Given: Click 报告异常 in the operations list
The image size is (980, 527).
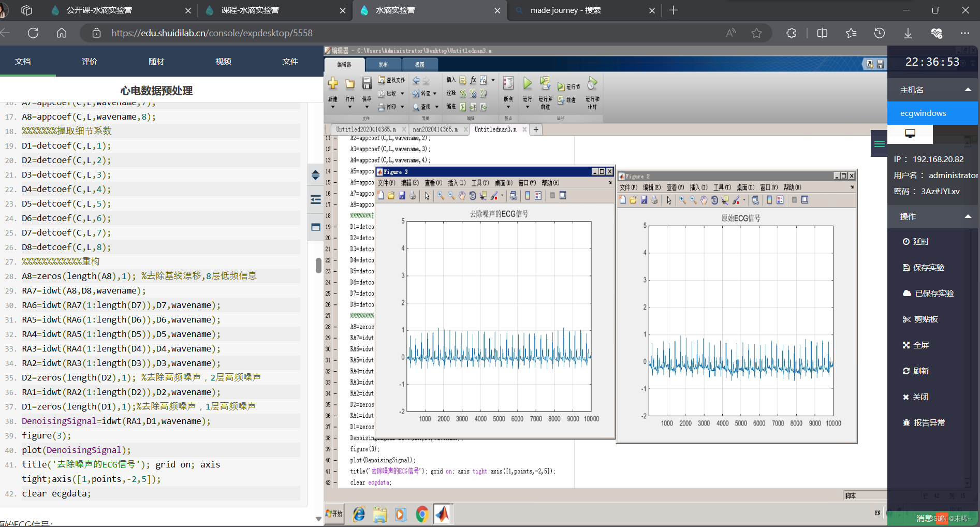Looking at the screenshot, I should coord(924,422).
